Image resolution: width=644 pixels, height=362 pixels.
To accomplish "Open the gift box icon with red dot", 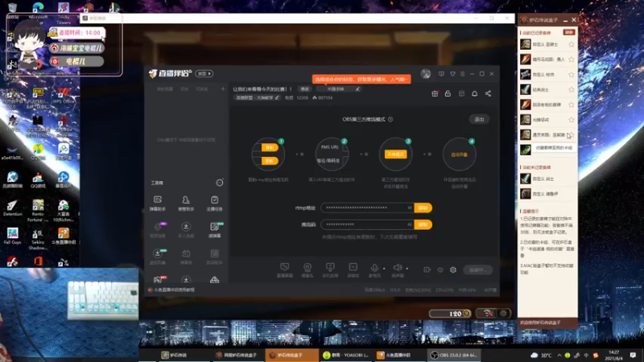I will (435, 93).
